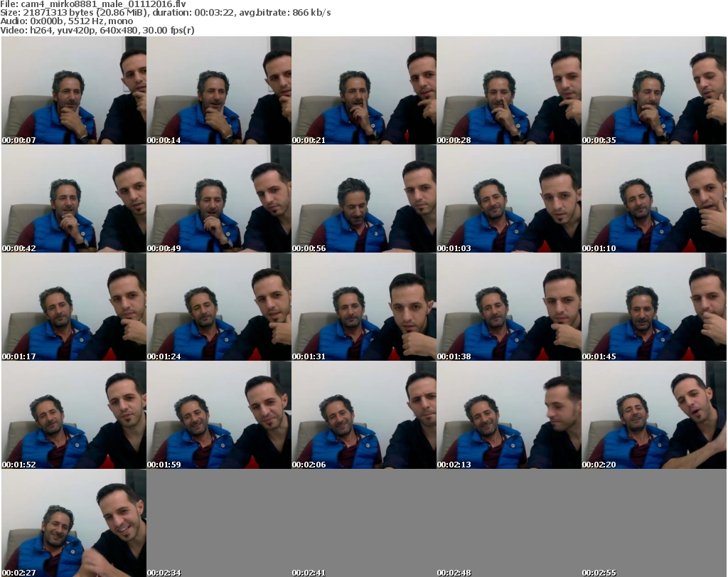
Task: Choose the thumbnail at 00:02:20
Action: 654,415
